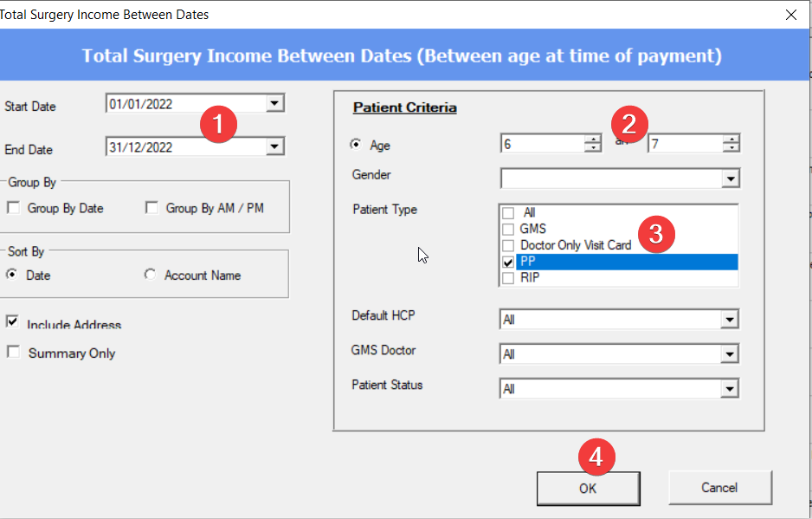Expand the Gender dropdown

pos(731,178)
